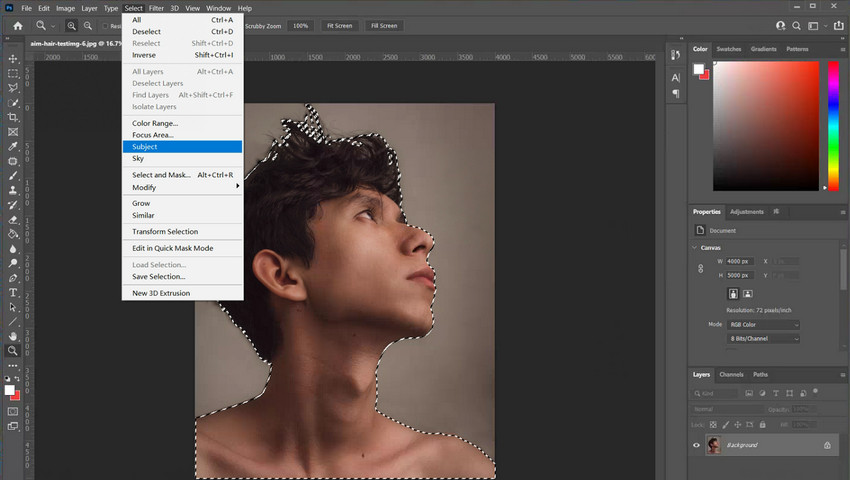Change screen mode from toolbox
Screen dimensions: 850x480
[13, 426]
